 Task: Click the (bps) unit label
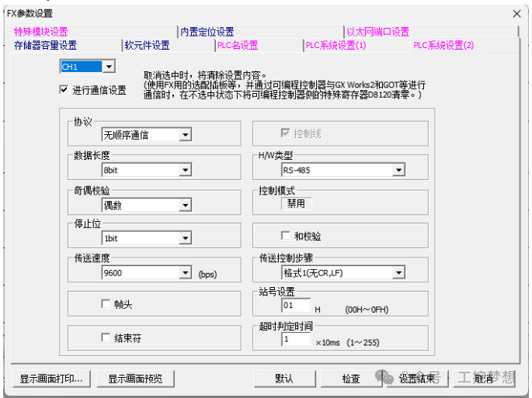pyautogui.click(x=207, y=274)
